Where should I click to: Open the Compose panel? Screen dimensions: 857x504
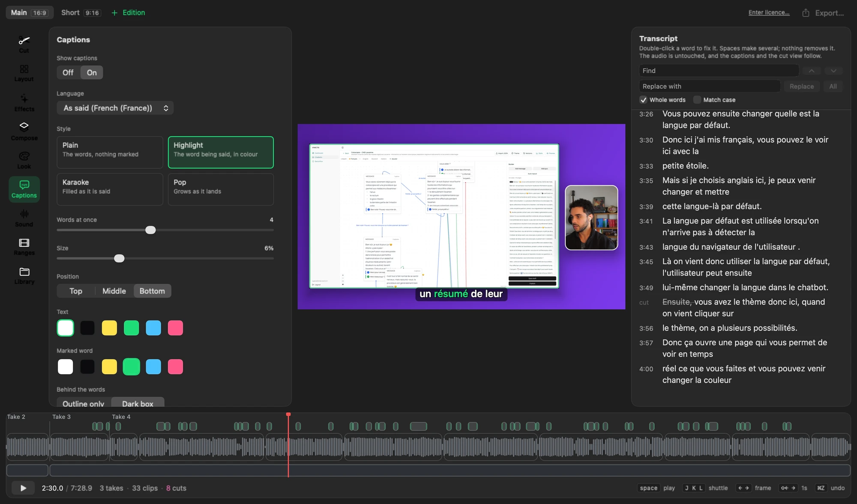tap(24, 132)
